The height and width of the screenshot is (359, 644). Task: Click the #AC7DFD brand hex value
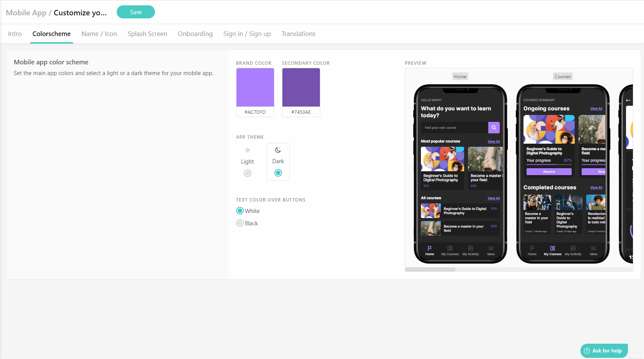(x=255, y=112)
